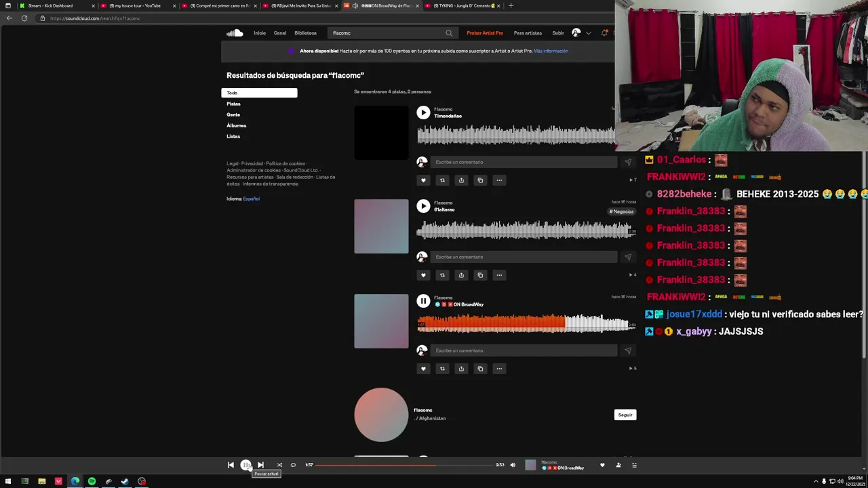
Task: Open Steam from the taskbar
Action: [x=125, y=481]
